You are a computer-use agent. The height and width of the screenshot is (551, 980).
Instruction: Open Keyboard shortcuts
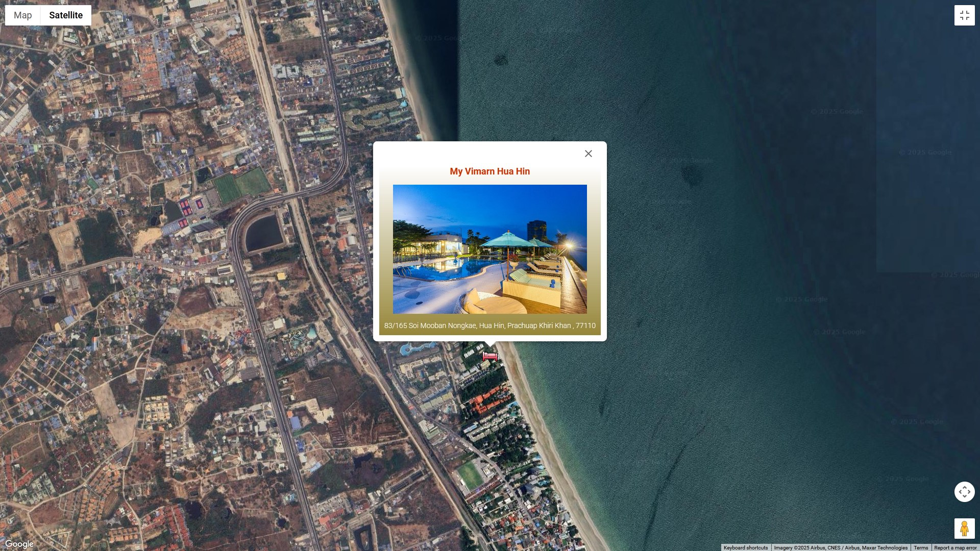(745, 547)
